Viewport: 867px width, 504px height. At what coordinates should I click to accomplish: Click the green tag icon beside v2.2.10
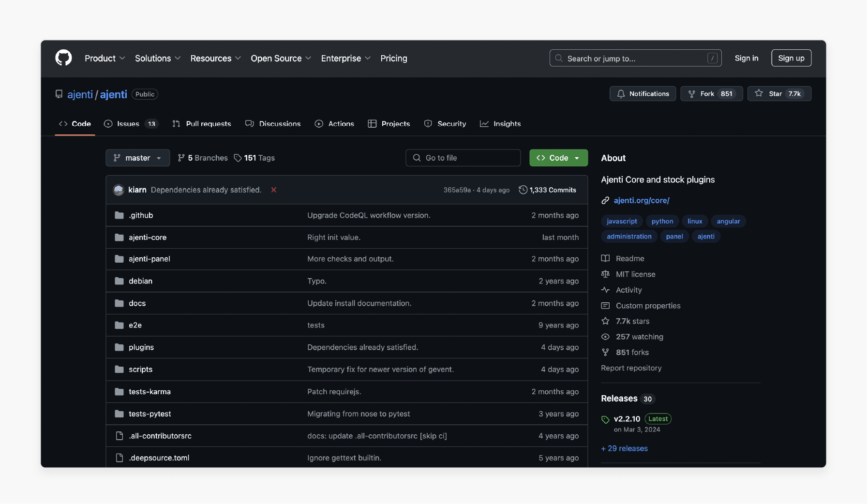coord(605,419)
